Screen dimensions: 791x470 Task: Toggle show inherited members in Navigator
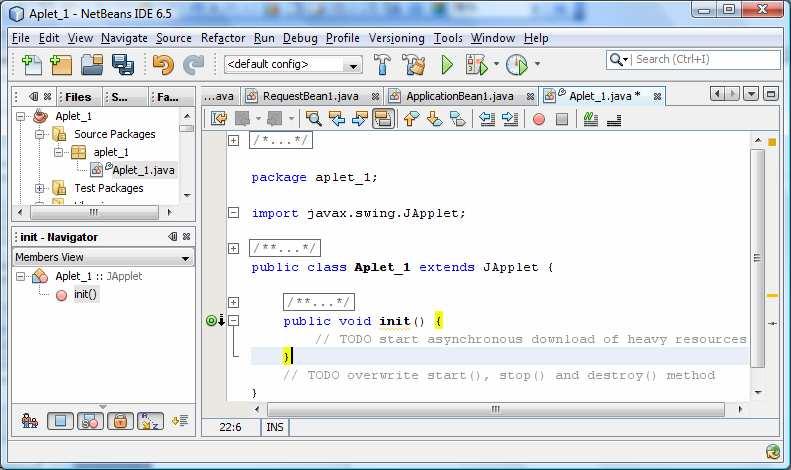[30, 421]
